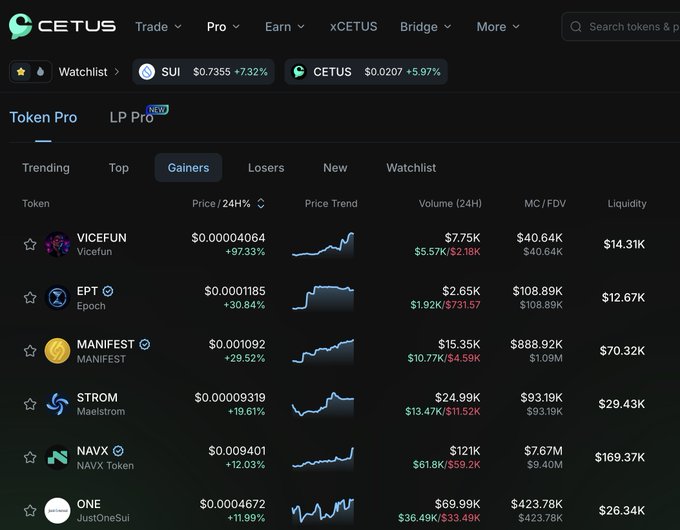Open the More dropdown menu
680x530 pixels.
click(x=498, y=27)
